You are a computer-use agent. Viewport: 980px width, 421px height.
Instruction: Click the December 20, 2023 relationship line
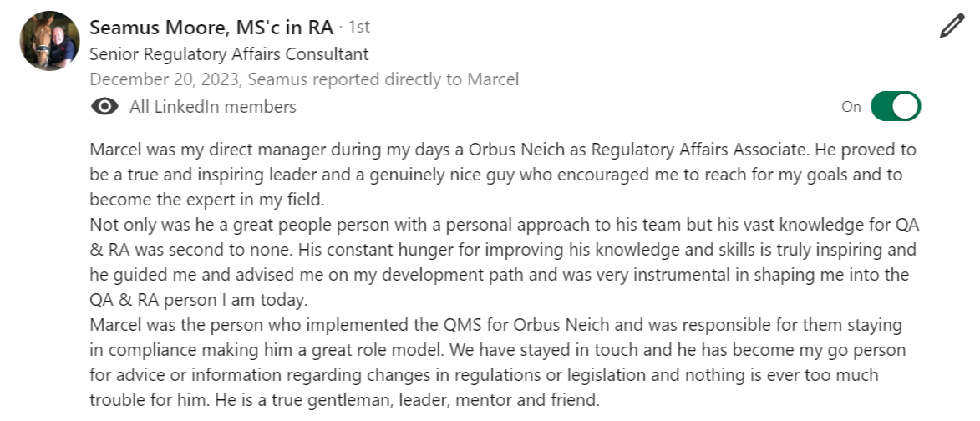[304, 80]
